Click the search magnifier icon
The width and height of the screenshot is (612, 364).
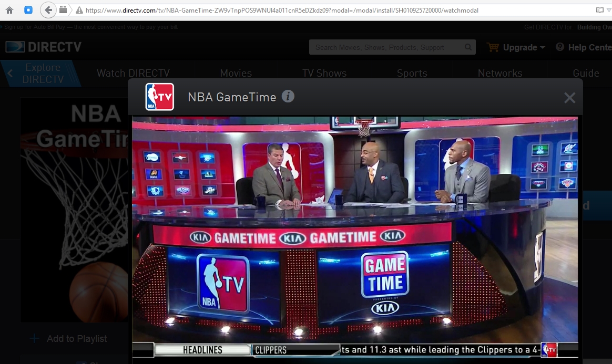click(x=468, y=47)
